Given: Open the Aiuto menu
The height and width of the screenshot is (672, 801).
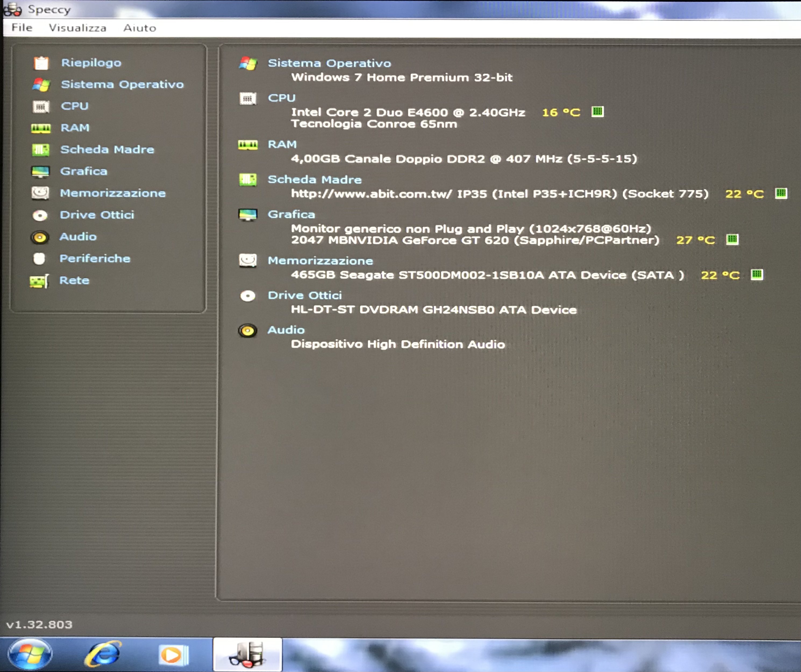Looking at the screenshot, I should click(140, 28).
